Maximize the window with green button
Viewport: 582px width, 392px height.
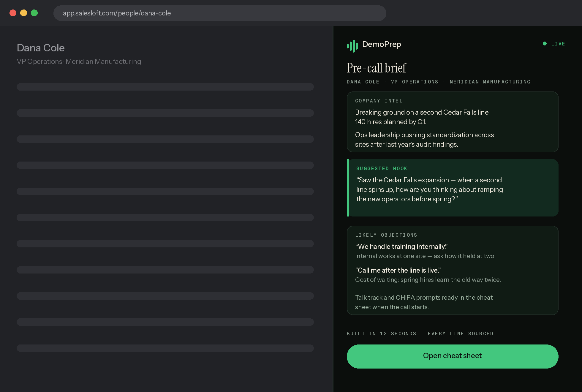34,13
